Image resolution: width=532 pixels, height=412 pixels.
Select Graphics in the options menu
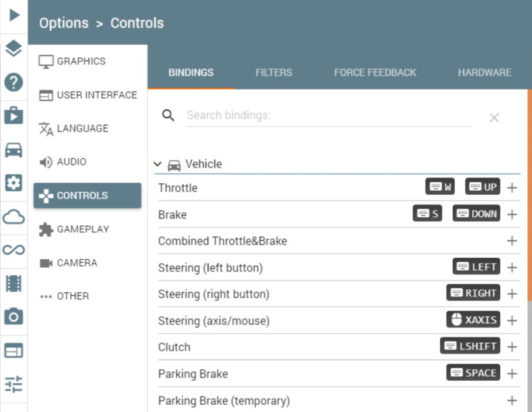coord(80,61)
